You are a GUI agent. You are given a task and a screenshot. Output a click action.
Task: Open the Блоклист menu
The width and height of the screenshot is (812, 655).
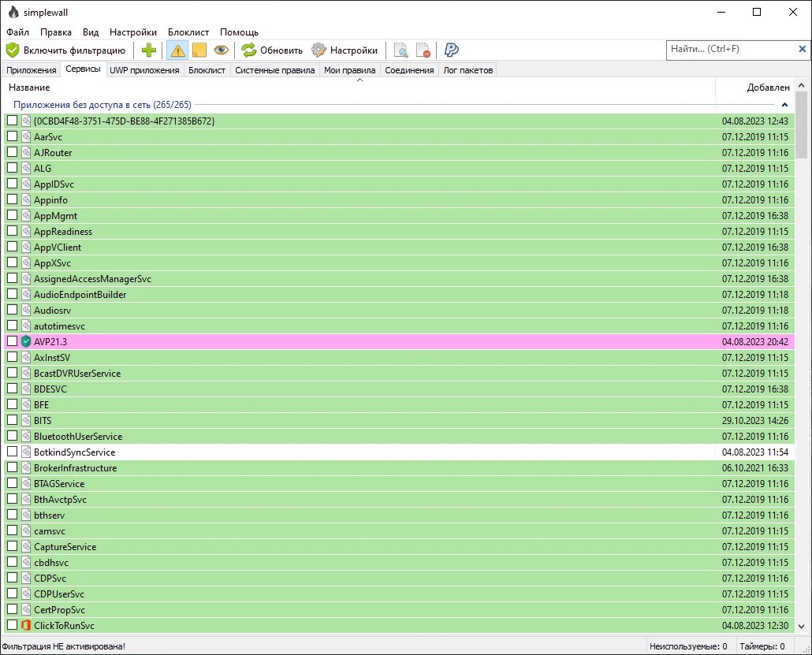[188, 32]
